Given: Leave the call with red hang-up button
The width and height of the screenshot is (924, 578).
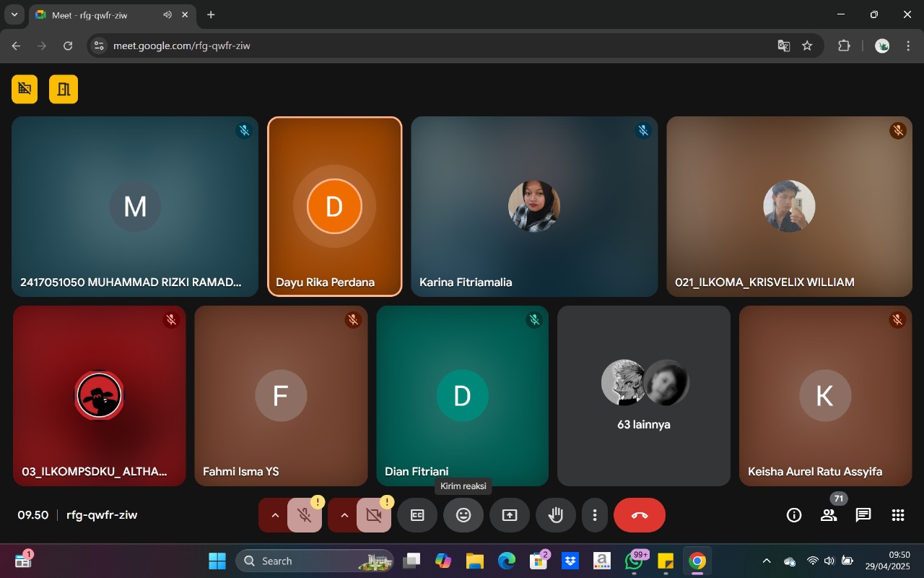Looking at the screenshot, I should click(x=640, y=515).
